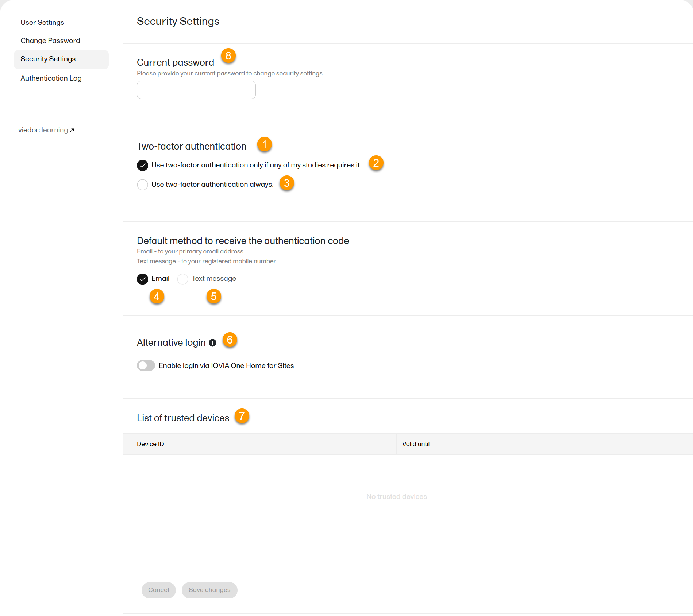Click the orange number 8 callout badge
693x616 pixels.
pos(228,56)
